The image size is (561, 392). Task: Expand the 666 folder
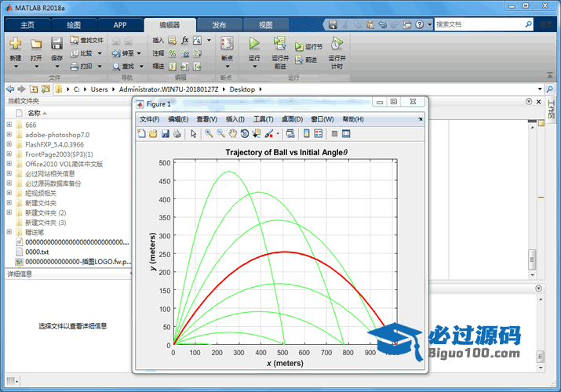[x=9, y=125]
